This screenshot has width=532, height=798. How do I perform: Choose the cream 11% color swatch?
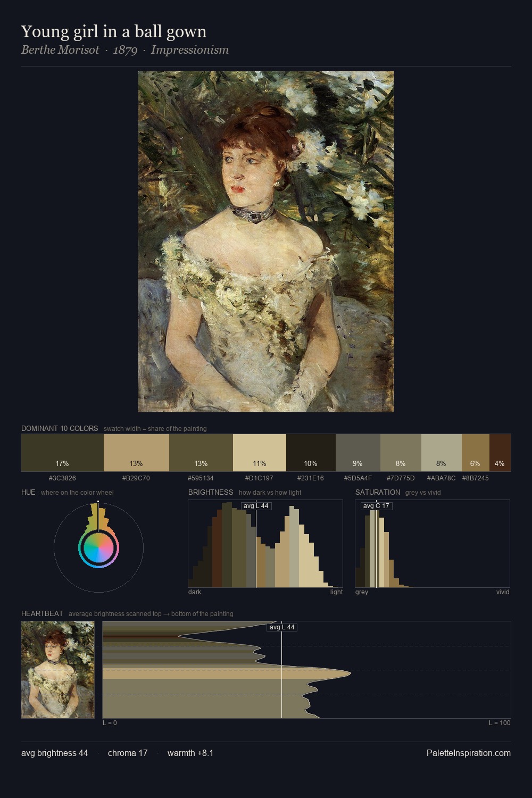[x=260, y=453]
